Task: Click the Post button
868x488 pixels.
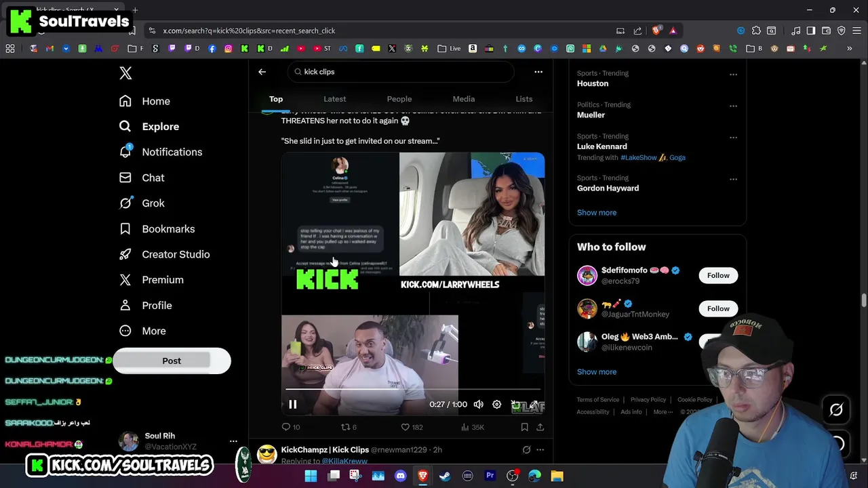Action: click(172, 361)
